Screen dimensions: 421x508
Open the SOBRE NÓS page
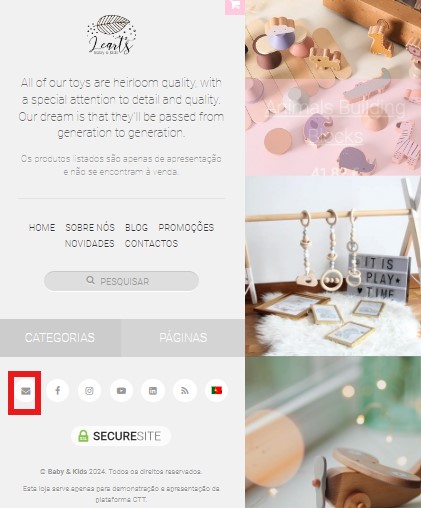[x=90, y=228]
